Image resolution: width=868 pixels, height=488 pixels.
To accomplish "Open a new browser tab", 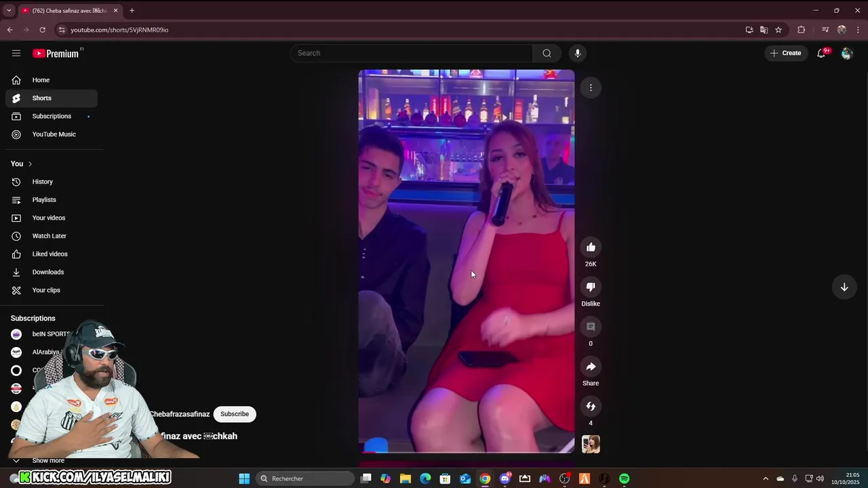I will click(x=132, y=10).
